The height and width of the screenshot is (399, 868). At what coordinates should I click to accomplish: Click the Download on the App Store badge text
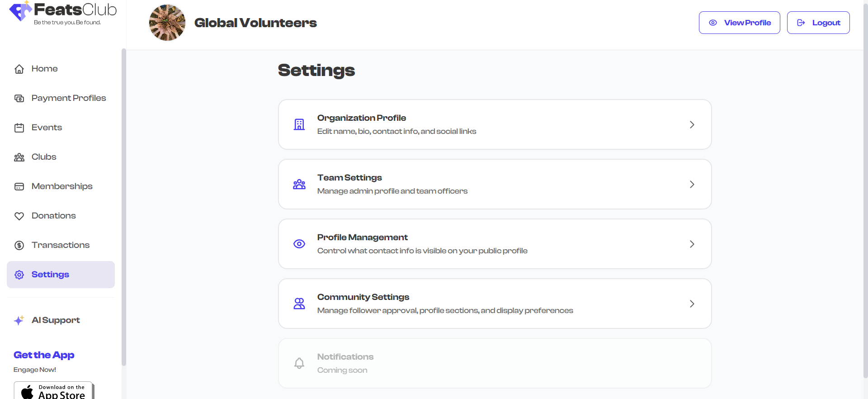[61, 392]
